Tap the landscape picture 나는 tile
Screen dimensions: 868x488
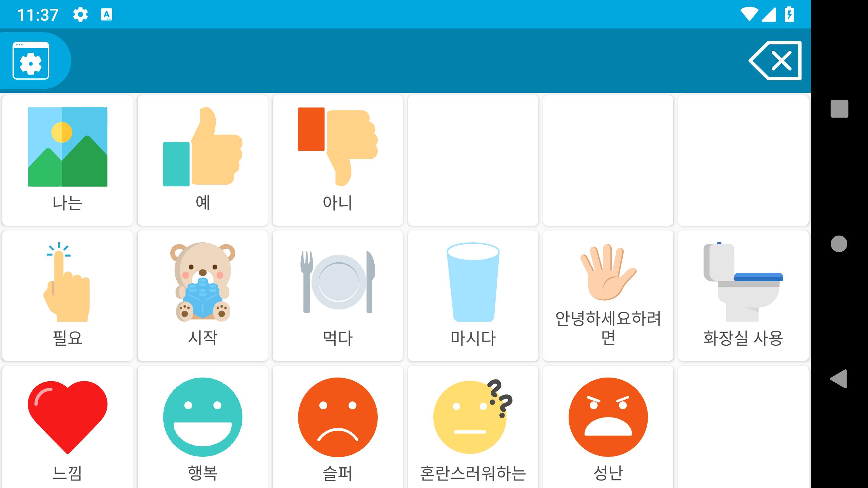tap(67, 160)
